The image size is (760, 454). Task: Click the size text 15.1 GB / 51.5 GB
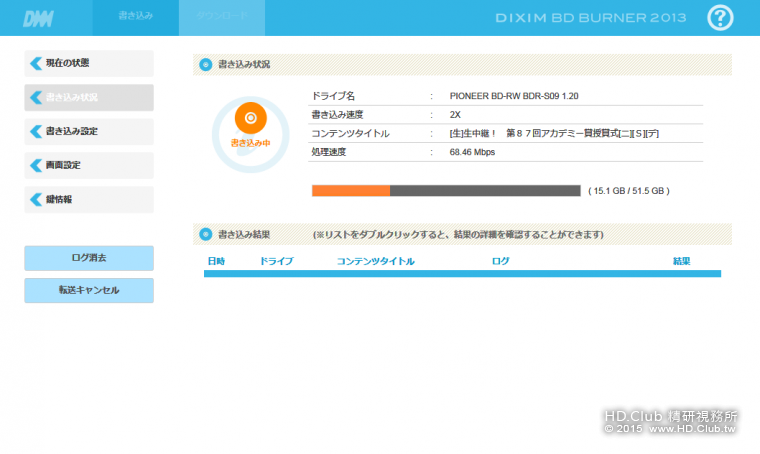pyautogui.click(x=629, y=191)
